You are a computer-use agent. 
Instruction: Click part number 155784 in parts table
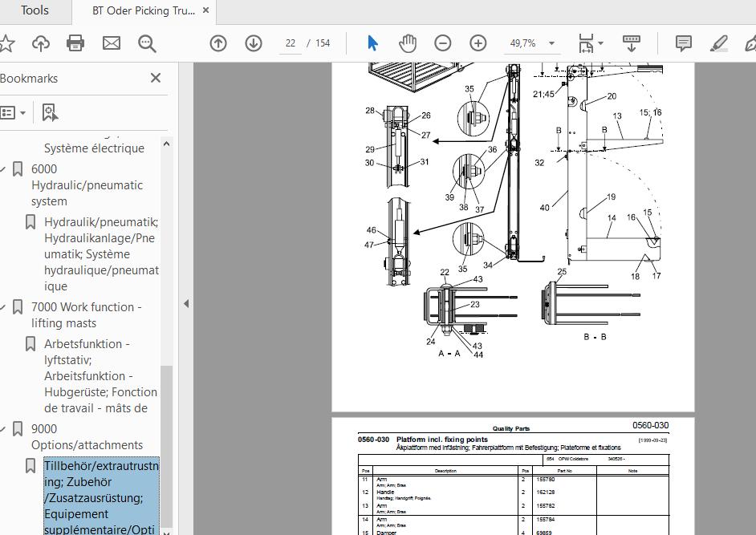tap(545, 520)
